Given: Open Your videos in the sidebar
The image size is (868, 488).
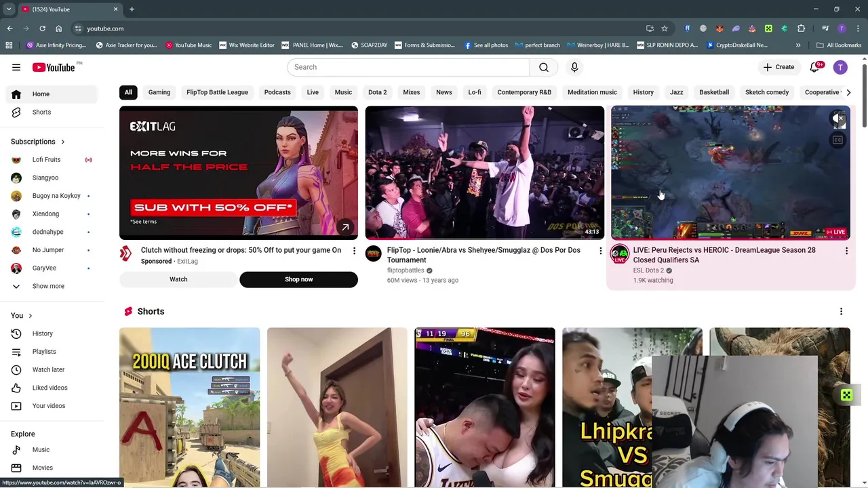Looking at the screenshot, I should pos(53,406).
